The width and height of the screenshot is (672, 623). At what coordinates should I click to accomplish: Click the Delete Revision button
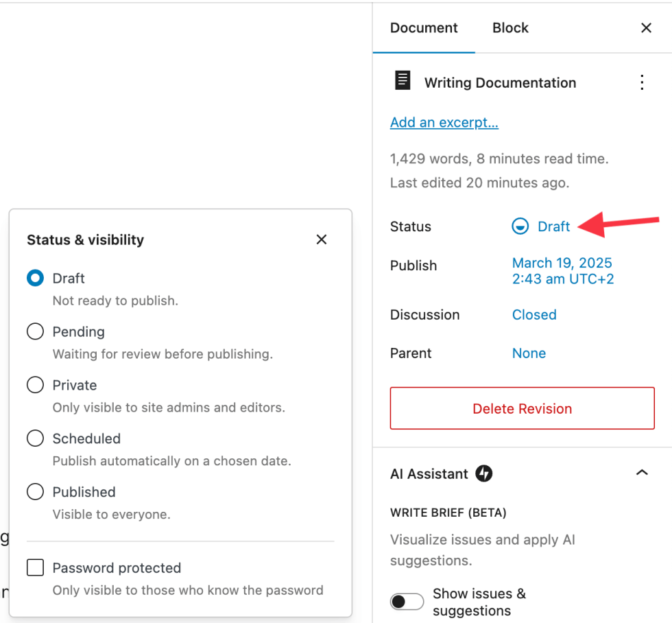click(522, 409)
